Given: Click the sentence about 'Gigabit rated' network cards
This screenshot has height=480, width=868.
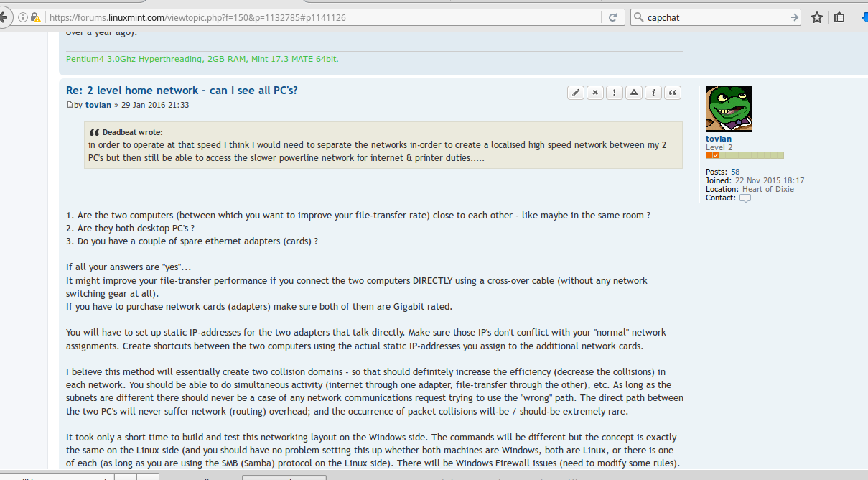Looking at the screenshot, I should (259, 306).
